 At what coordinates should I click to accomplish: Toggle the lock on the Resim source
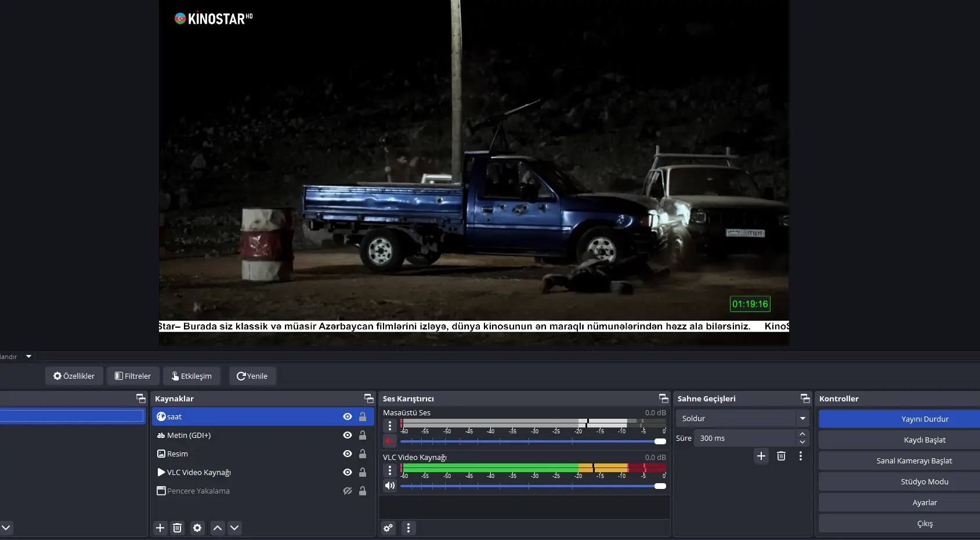click(x=363, y=454)
